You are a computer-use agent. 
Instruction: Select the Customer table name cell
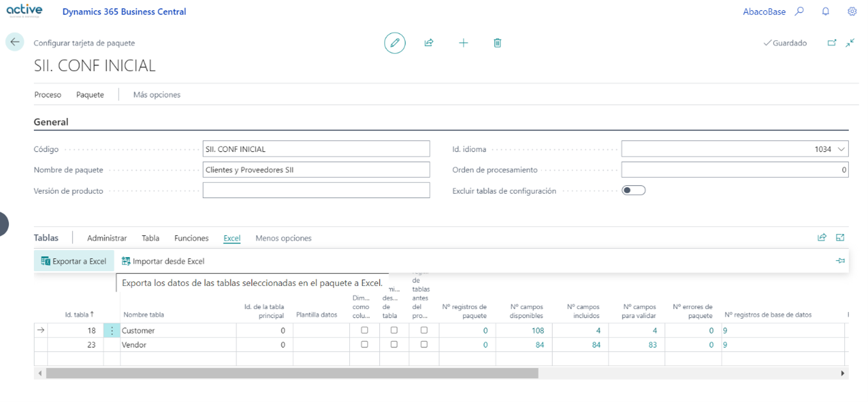[x=178, y=331]
